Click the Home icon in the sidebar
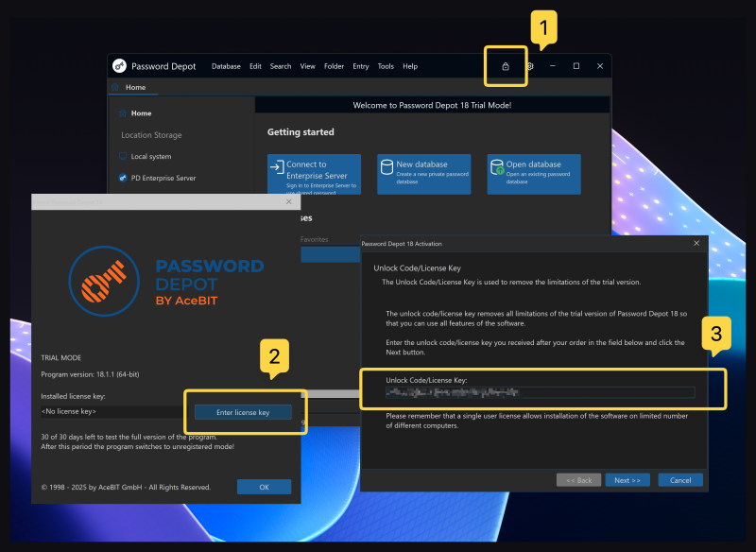Screen dimensions: 756x552 coord(123,113)
